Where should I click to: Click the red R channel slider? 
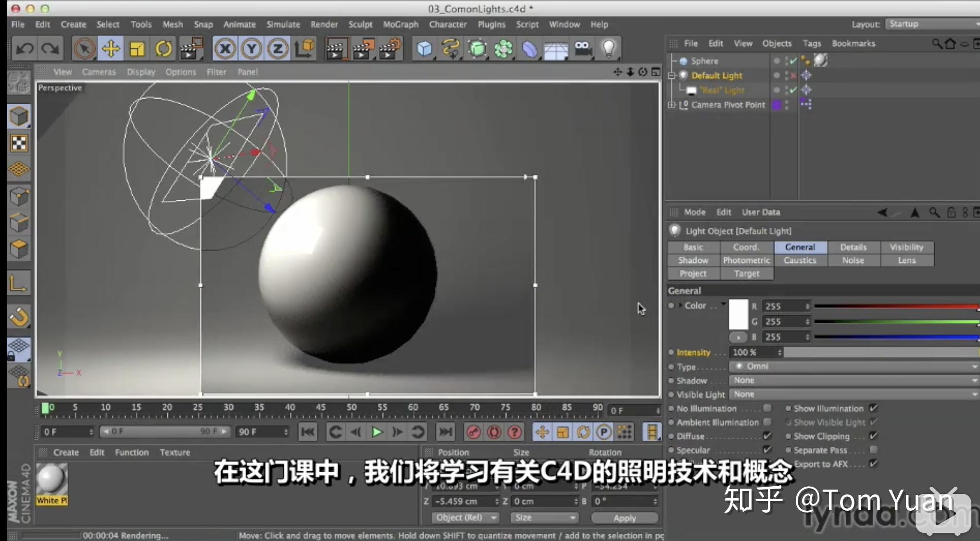click(896, 306)
